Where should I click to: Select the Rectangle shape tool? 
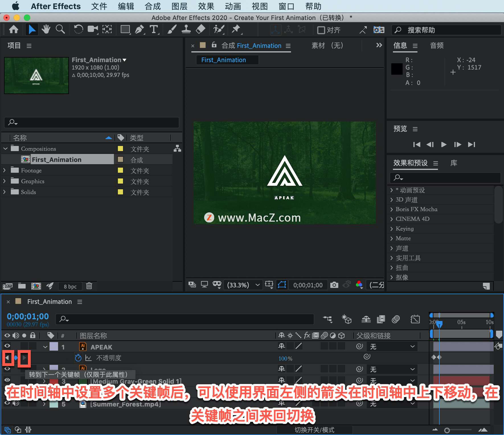click(125, 29)
